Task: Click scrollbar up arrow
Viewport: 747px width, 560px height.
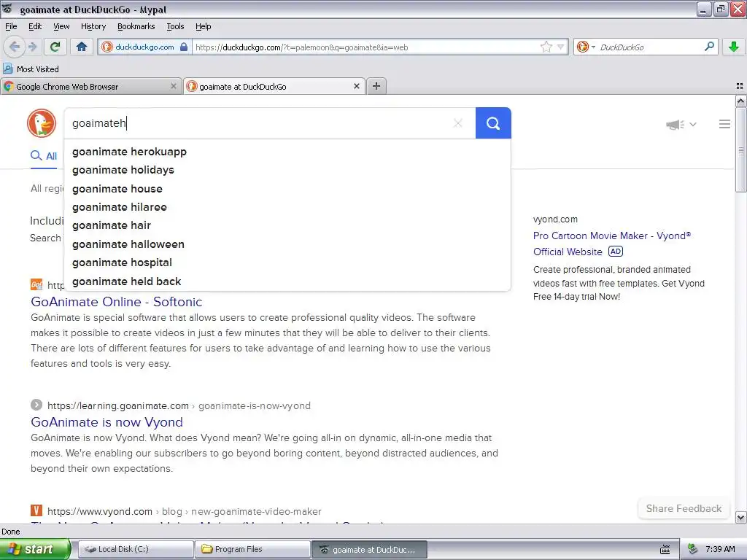Action: click(740, 101)
